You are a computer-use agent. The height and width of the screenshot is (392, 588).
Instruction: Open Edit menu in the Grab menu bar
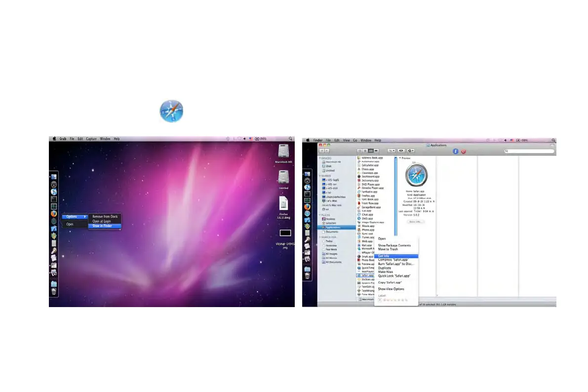(80, 139)
